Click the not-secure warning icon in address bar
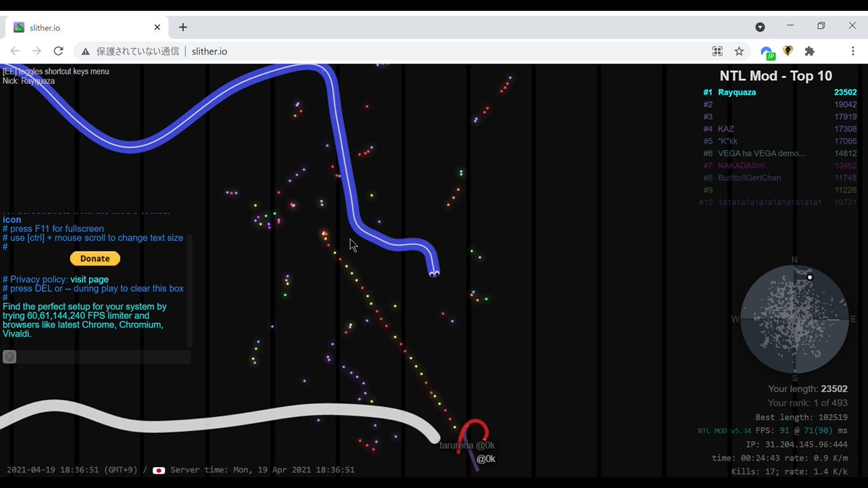868x488 pixels. 85,51
